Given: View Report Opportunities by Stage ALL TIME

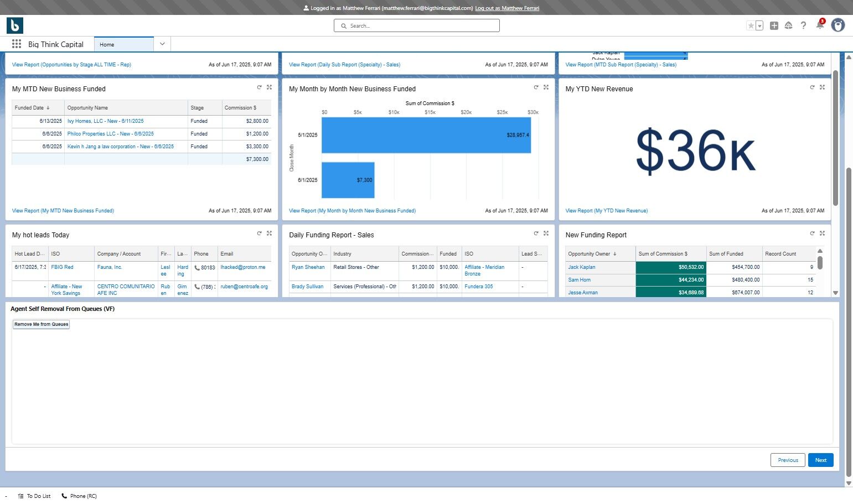Looking at the screenshot, I should tap(71, 65).
